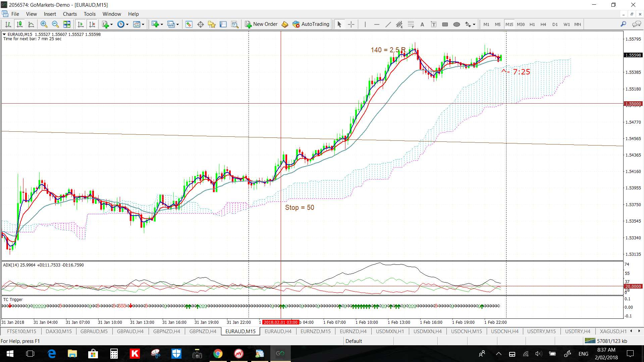Toggle chart shift from right border
644x362 pixels.
tap(92, 24)
